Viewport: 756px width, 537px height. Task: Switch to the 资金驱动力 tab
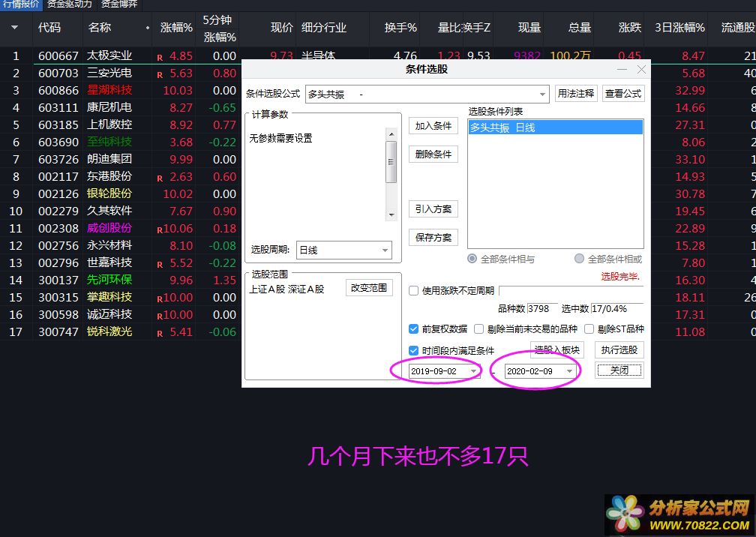pos(70,4)
